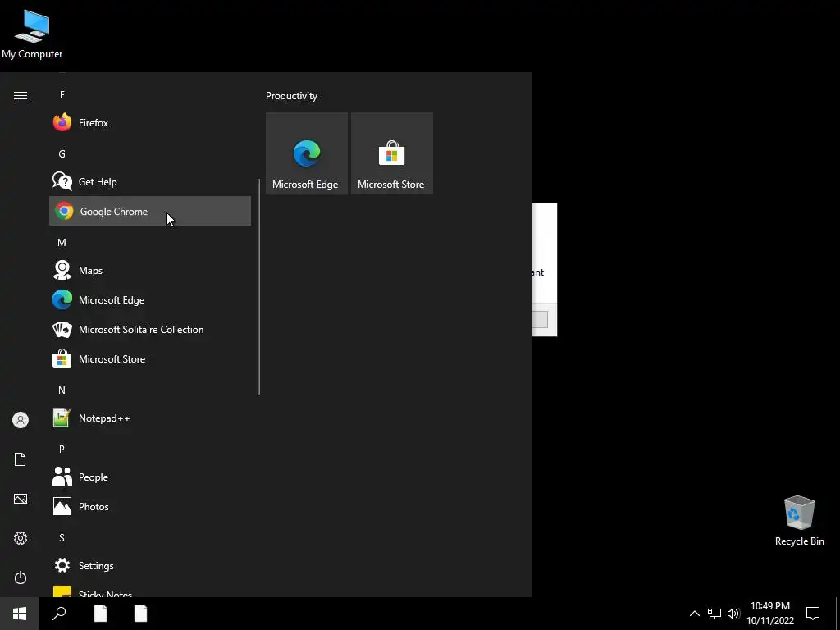Launch Notepad++ from Start menu
Screen dimensions: 840x630
pos(150,418)
